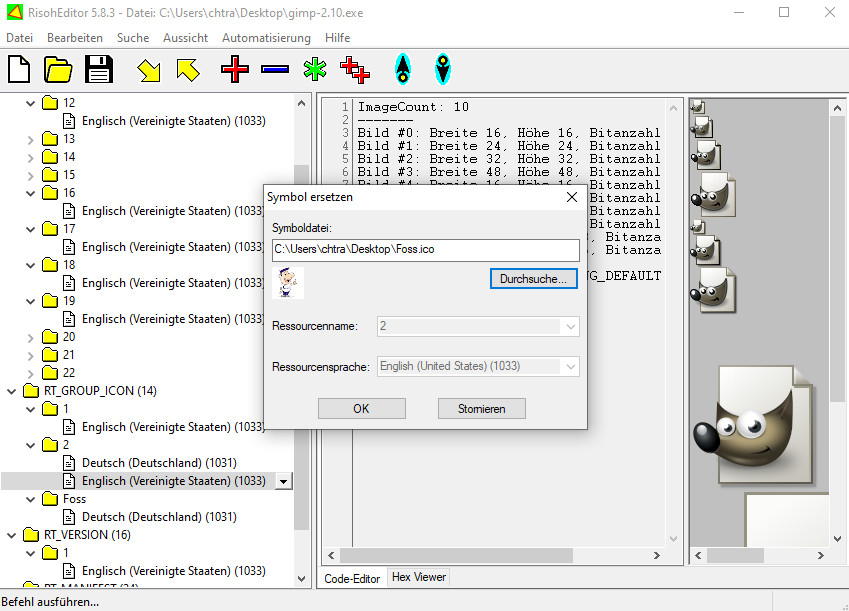Screen dimensions: 849x611
Task: Select Deutsch (Deutschland) (1031) under Foss
Action: tap(159, 517)
